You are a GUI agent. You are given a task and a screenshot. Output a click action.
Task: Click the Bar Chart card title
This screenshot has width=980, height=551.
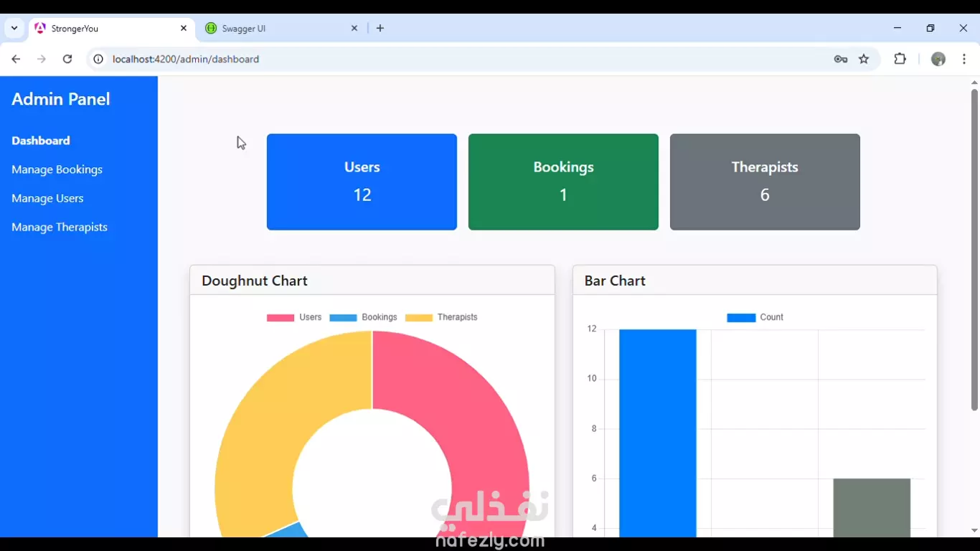615,281
